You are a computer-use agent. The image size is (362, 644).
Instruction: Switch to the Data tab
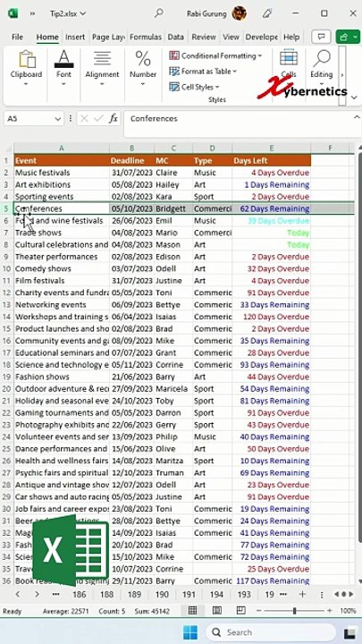[176, 37]
